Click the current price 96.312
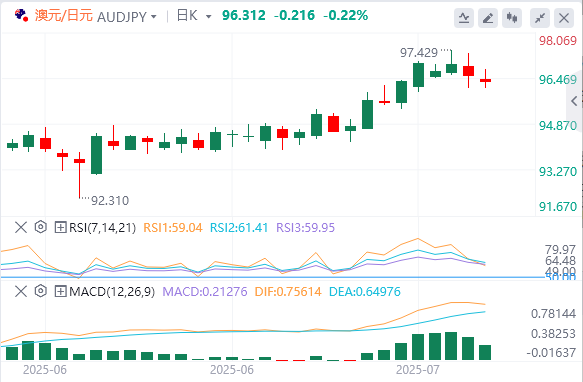The width and height of the screenshot is (583, 382). (x=244, y=16)
